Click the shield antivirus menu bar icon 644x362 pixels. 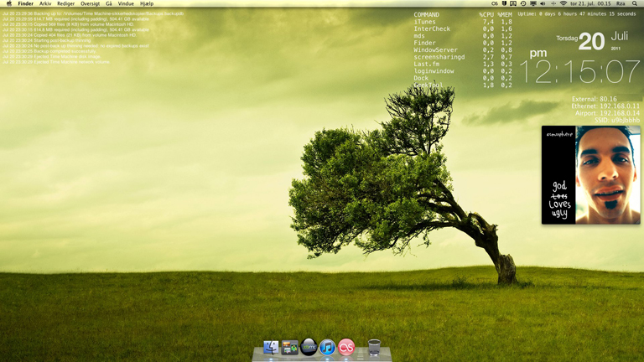point(504,3)
